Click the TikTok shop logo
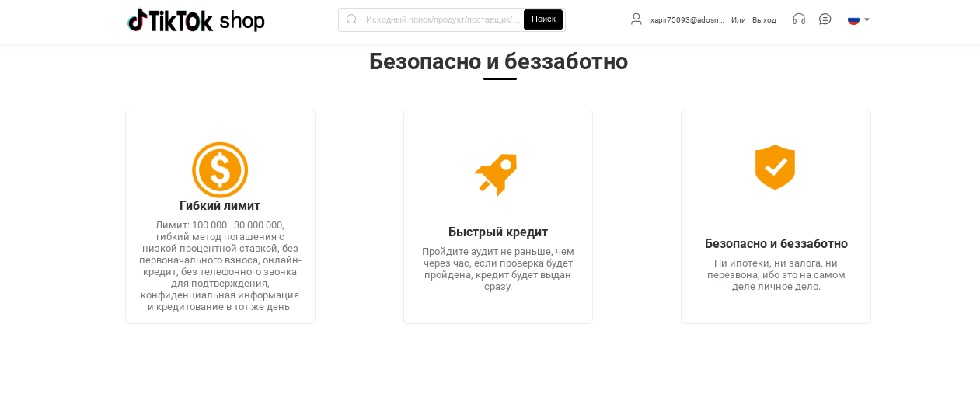The height and width of the screenshot is (415, 980). pos(196,20)
